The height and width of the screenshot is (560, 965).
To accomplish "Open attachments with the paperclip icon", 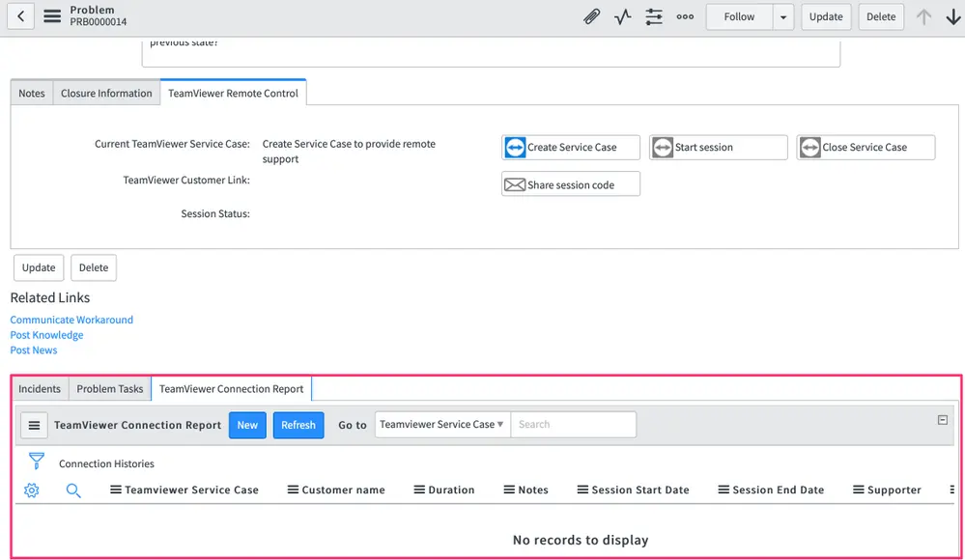I will click(x=591, y=16).
